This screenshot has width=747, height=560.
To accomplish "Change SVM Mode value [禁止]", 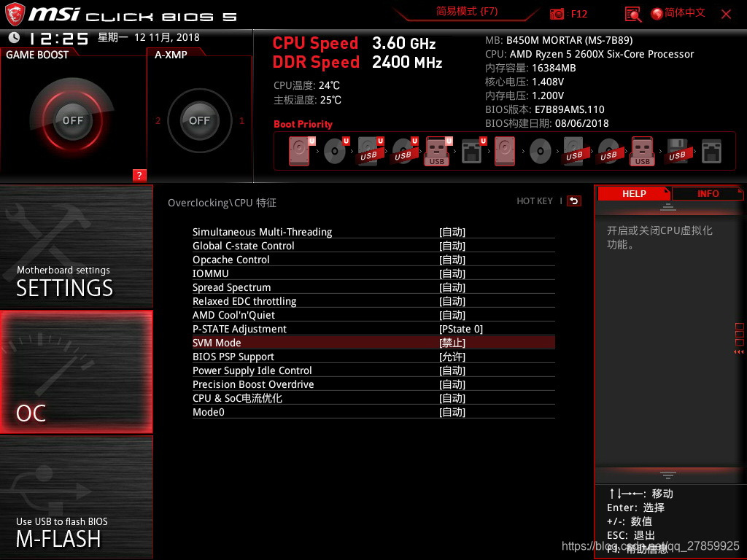I will click(x=452, y=343).
